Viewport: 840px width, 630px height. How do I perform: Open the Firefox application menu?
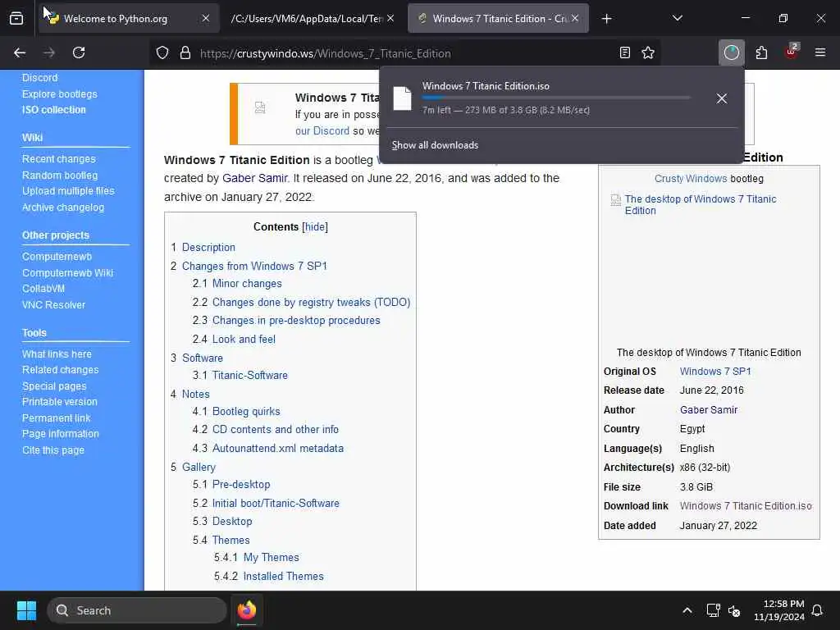click(819, 52)
